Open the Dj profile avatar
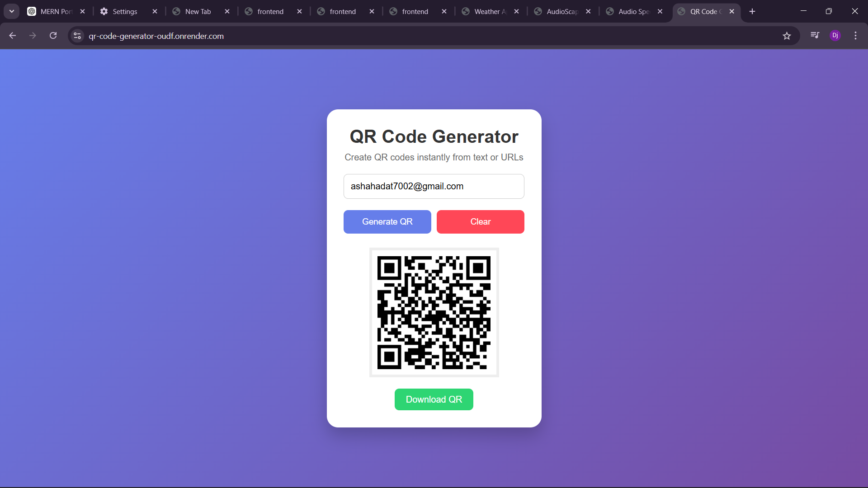 835,35
